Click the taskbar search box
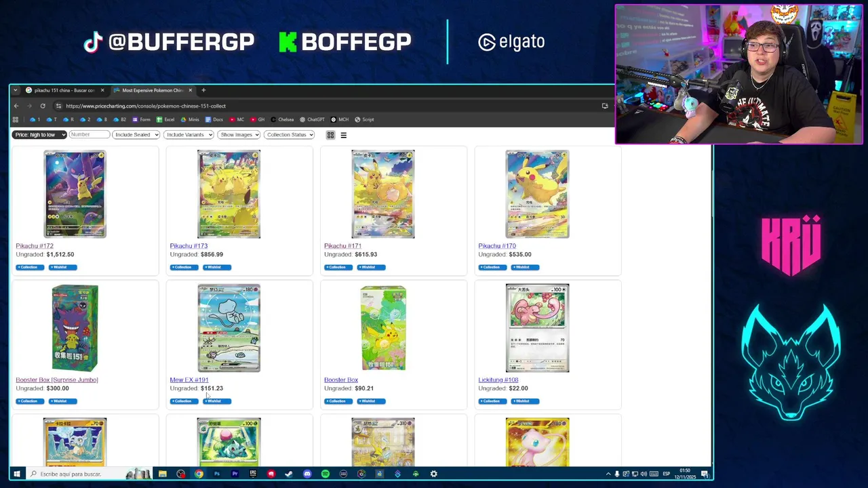The width and height of the screenshot is (868, 488). pos(88,474)
